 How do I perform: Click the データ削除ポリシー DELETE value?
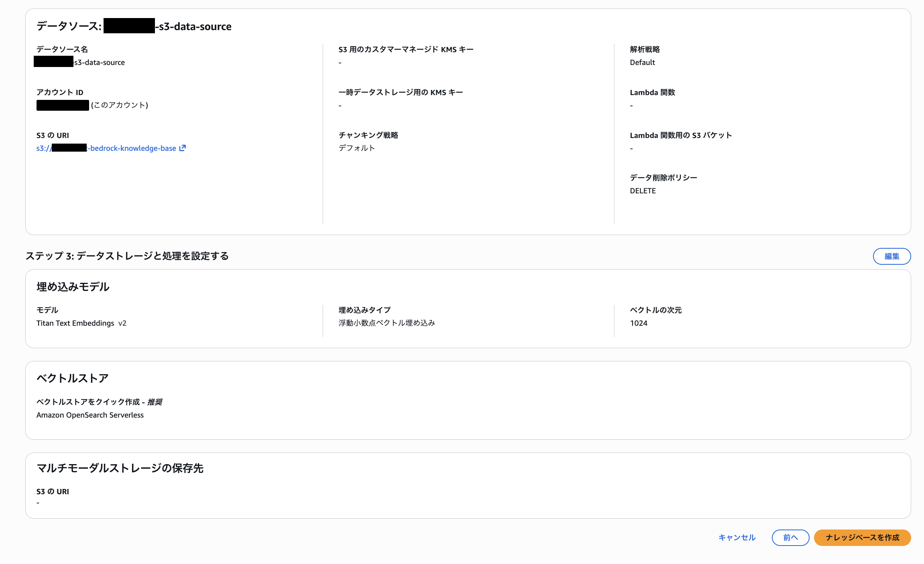[643, 191]
